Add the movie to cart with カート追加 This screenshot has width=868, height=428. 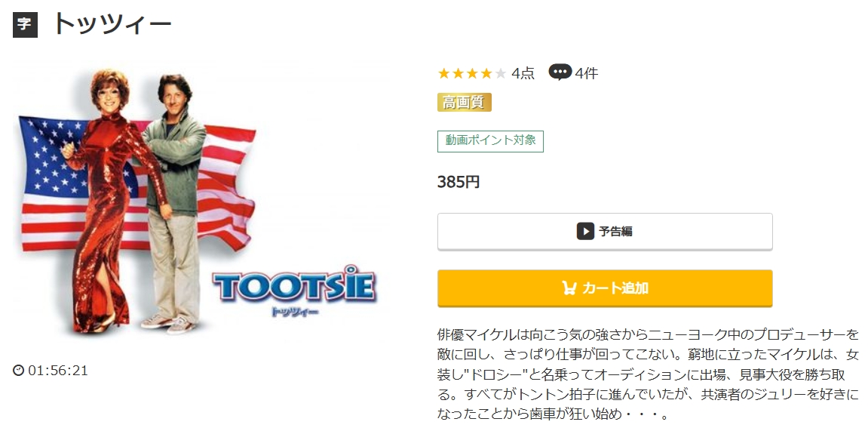[605, 288]
